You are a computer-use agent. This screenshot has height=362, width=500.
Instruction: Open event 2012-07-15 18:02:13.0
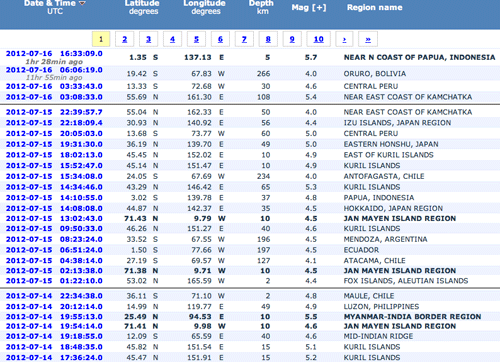click(x=54, y=155)
